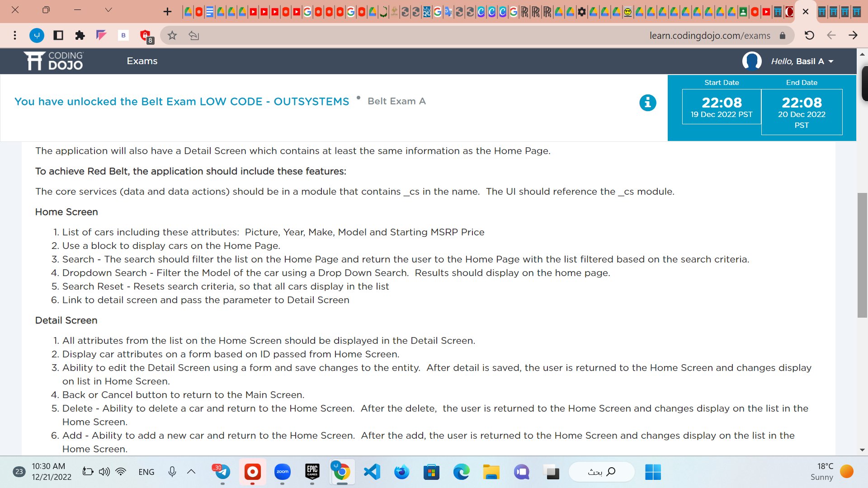Click the Zoom taskbar icon
The height and width of the screenshot is (488, 868).
pos(283,472)
